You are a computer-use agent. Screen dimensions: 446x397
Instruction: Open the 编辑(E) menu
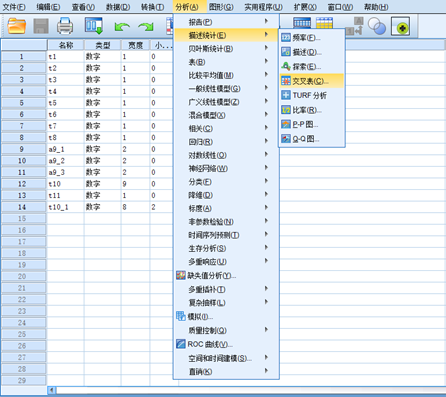pyautogui.click(x=48, y=7)
